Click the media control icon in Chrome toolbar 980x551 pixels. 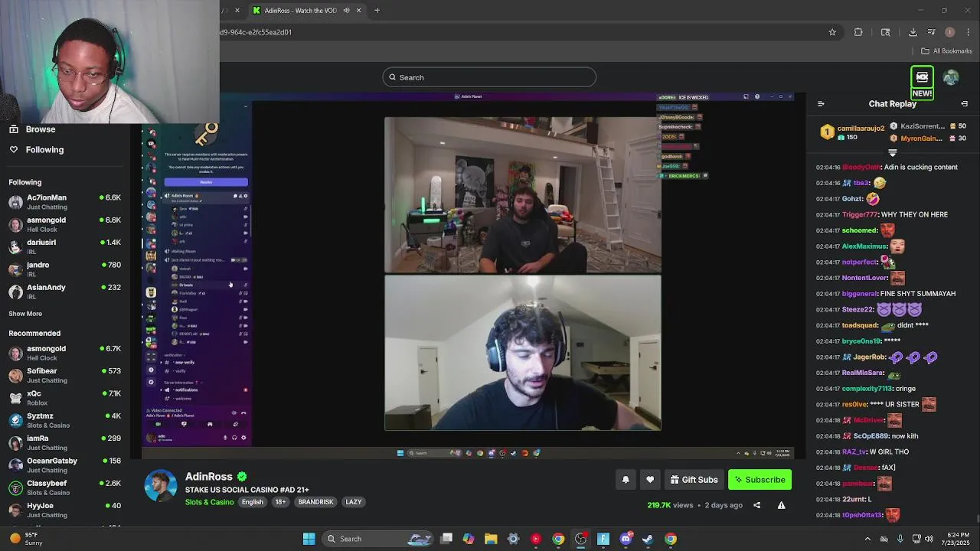[x=932, y=32]
